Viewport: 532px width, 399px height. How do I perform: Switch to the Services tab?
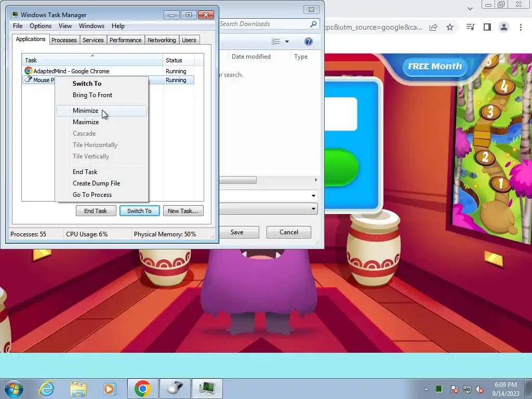coord(93,40)
